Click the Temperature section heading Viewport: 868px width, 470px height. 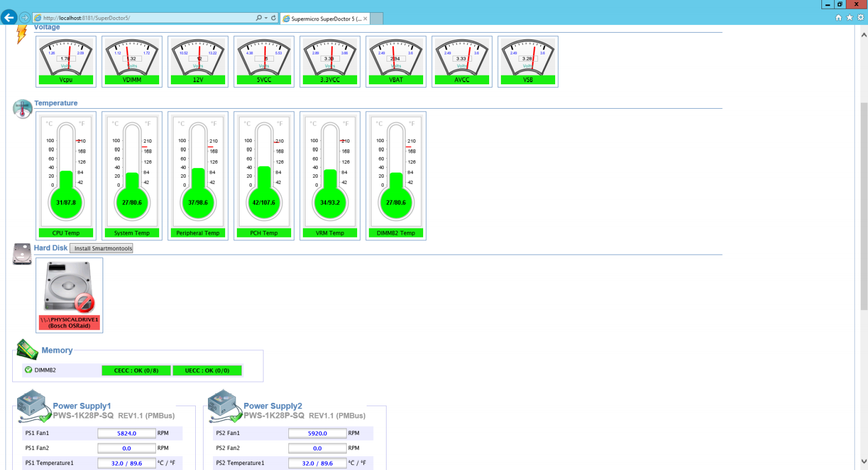tap(56, 103)
